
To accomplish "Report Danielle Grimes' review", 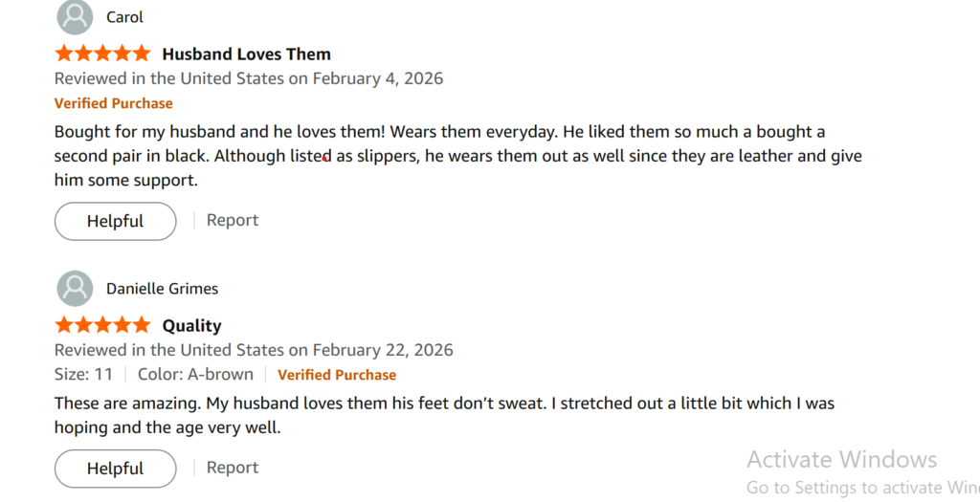I will tap(233, 468).
